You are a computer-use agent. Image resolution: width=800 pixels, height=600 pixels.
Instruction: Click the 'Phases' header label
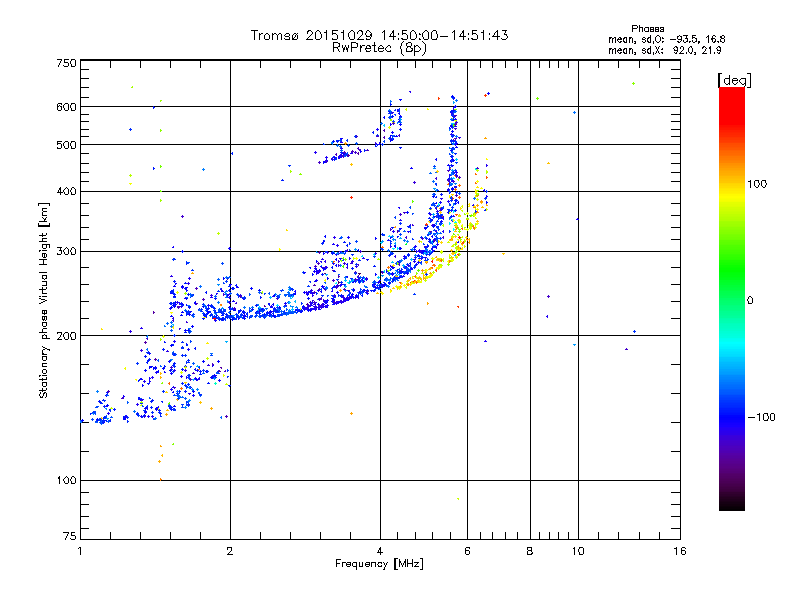tap(647, 29)
